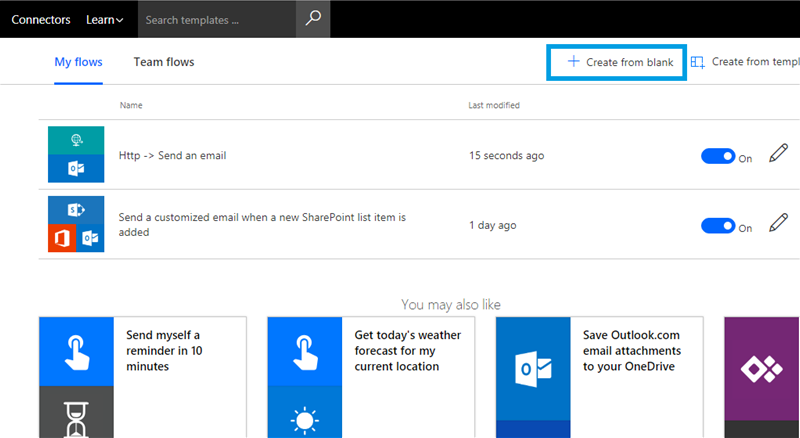Click pencil icon for SharePoint list item flow

point(778,223)
